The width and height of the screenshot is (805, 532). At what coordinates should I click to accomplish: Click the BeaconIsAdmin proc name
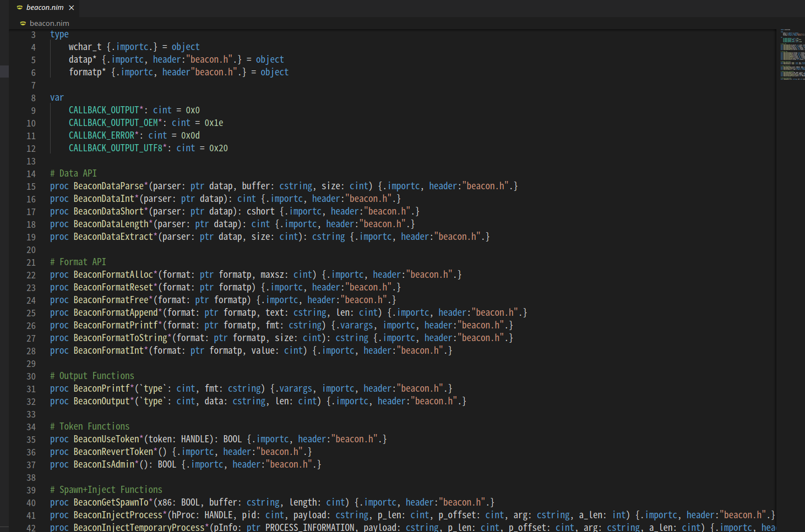click(x=104, y=464)
